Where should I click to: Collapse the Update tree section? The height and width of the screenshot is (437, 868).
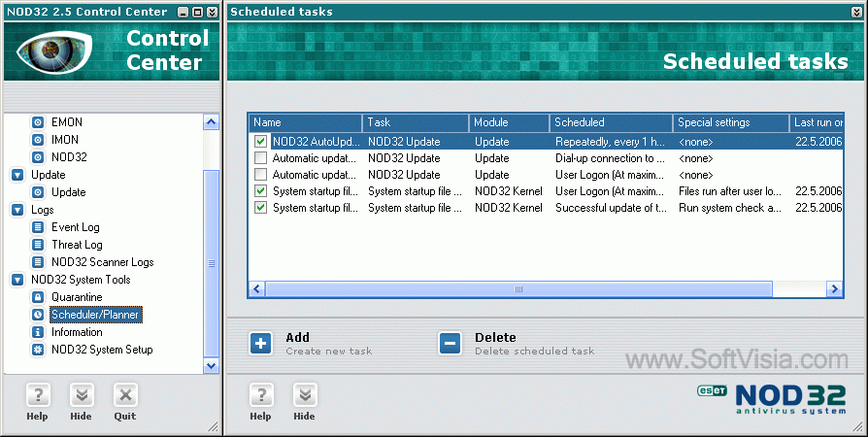17,175
